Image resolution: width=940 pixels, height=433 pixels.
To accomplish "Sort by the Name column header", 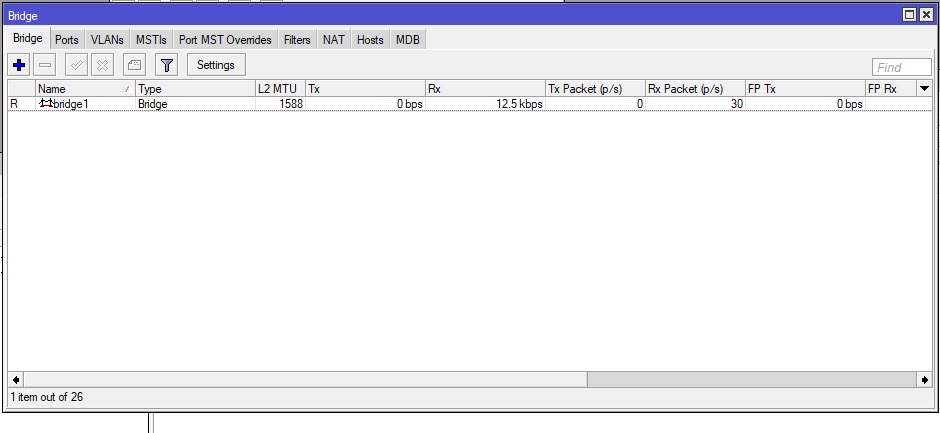I will tap(85, 89).
